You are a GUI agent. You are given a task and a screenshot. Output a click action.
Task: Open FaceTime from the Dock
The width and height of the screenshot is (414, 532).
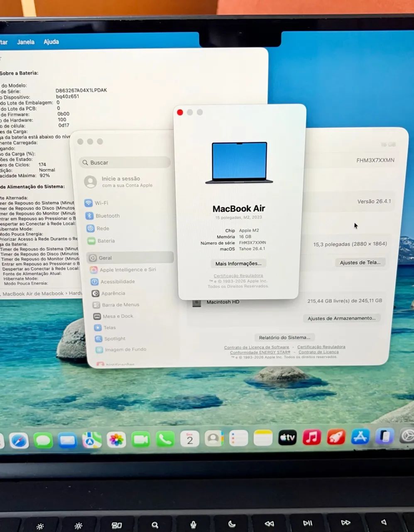(141, 439)
